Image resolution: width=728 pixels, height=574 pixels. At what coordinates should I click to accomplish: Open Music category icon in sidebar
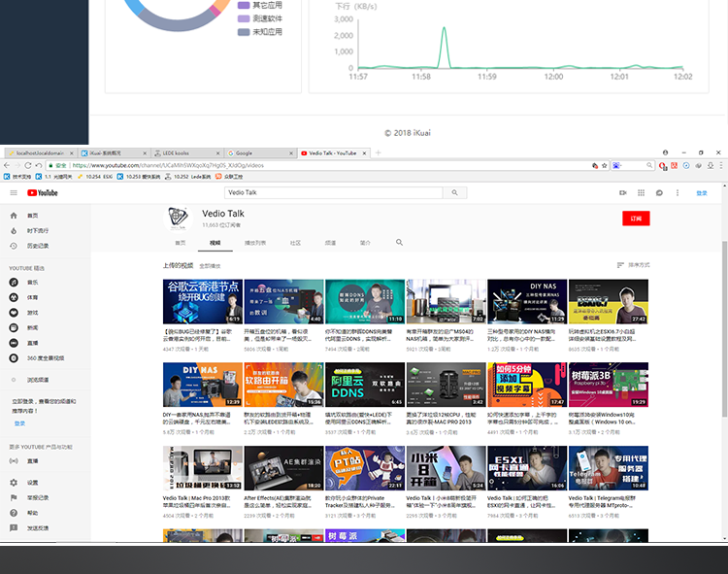14,283
